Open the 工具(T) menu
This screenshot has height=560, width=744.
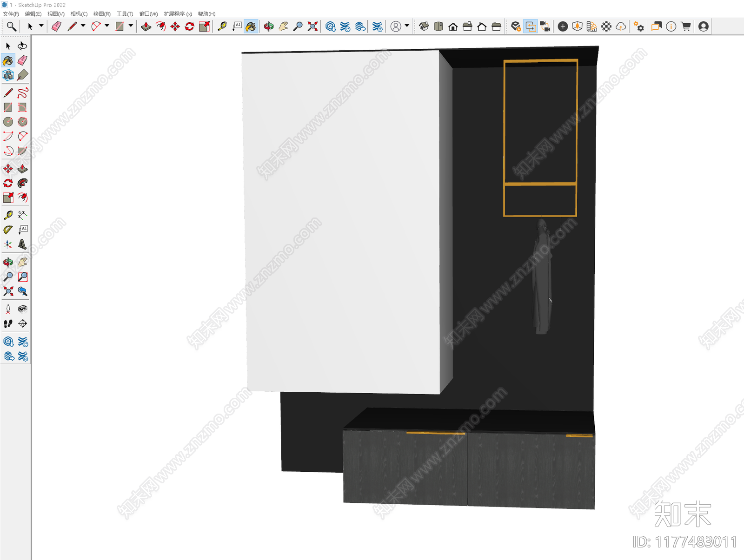point(125,14)
